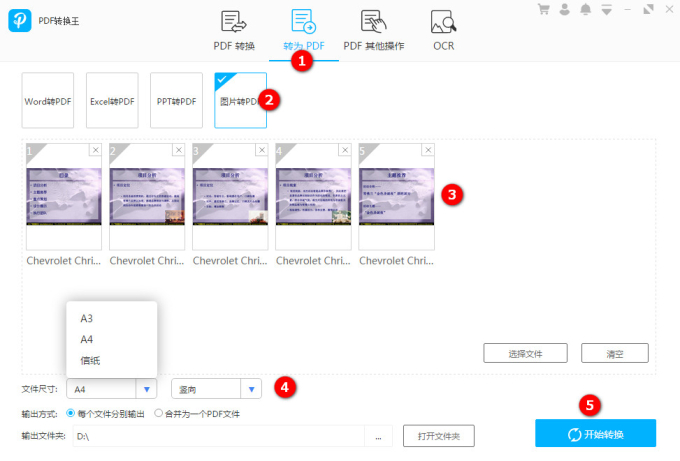Click the PDF转换王 app logo
Viewport: 680px width, 461px height.
coord(19,21)
